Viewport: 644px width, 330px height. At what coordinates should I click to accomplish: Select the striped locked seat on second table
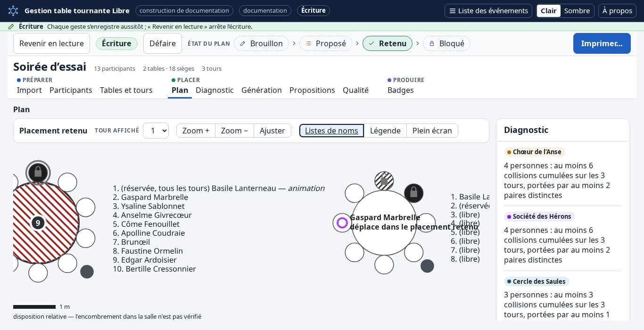click(384, 181)
